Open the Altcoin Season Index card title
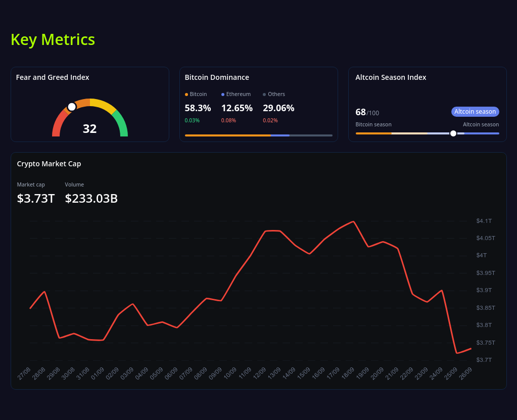The width and height of the screenshot is (517, 420). pos(391,77)
